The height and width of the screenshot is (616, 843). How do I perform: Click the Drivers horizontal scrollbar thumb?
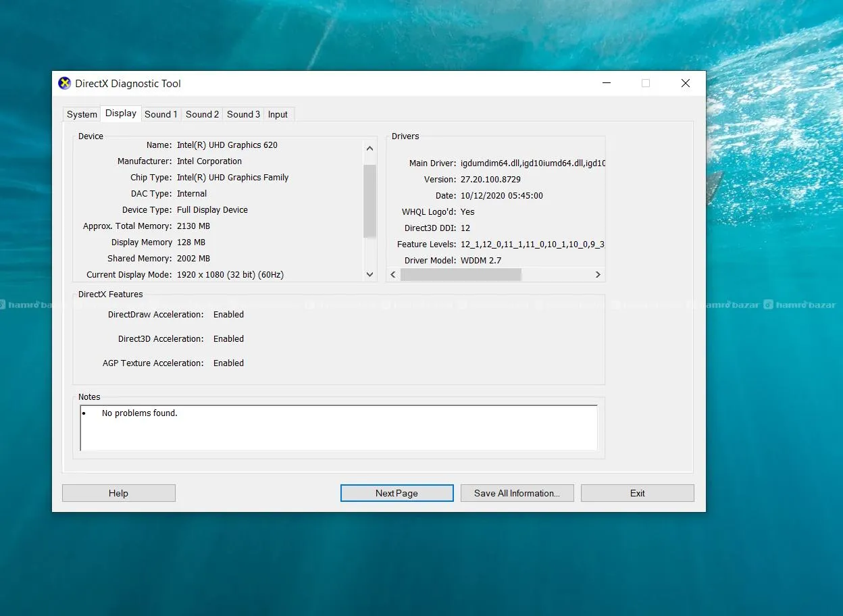(461, 275)
